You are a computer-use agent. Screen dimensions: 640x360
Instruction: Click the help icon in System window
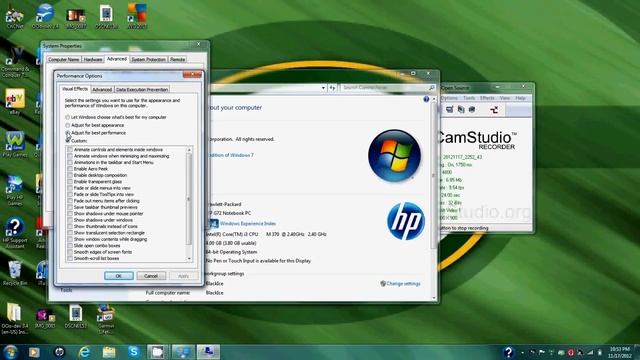point(426,99)
